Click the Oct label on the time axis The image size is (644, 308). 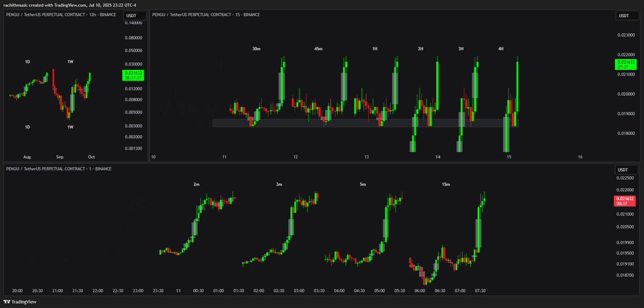pyautogui.click(x=91, y=157)
